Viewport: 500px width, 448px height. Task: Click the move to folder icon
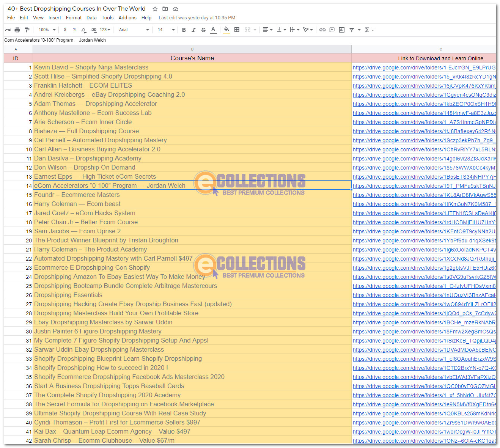click(165, 9)
